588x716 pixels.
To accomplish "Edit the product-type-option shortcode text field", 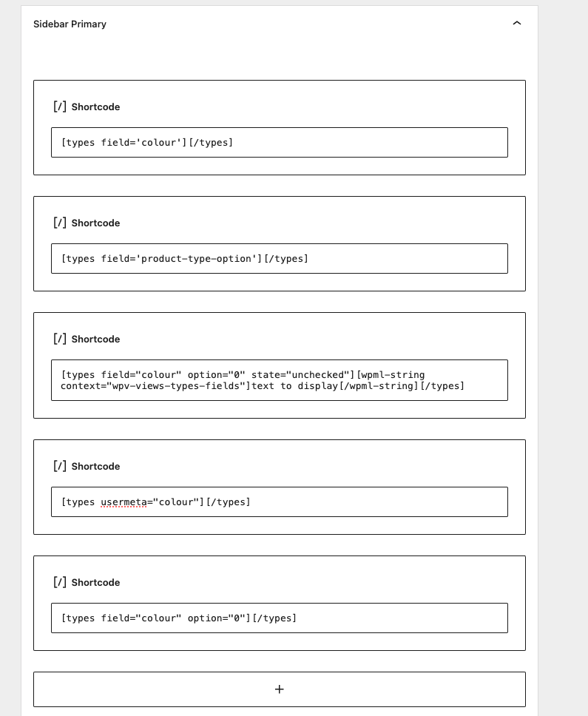I will (x=280, y=258).
